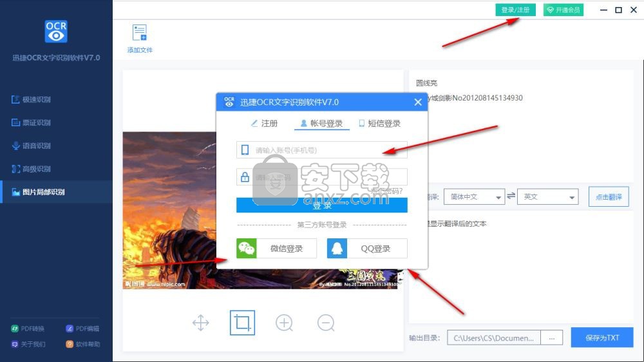This screenshot has width=644, height=362.
Task: Click the output directory path field
Action: click(x=494, y=338)
